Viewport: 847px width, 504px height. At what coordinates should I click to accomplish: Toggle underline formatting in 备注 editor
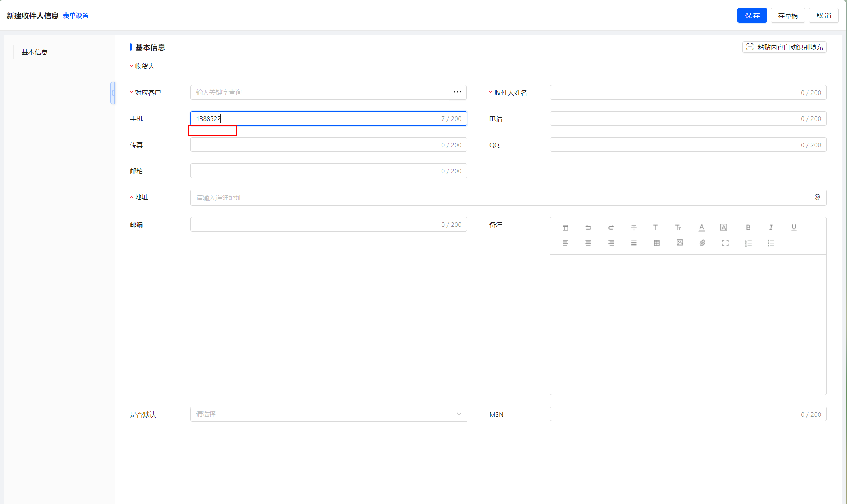[x=794, y=228]
